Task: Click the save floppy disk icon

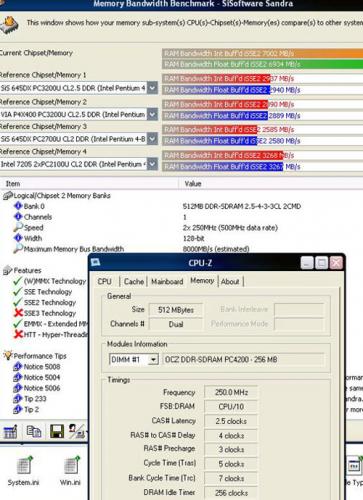Action: tap(57, 431)
